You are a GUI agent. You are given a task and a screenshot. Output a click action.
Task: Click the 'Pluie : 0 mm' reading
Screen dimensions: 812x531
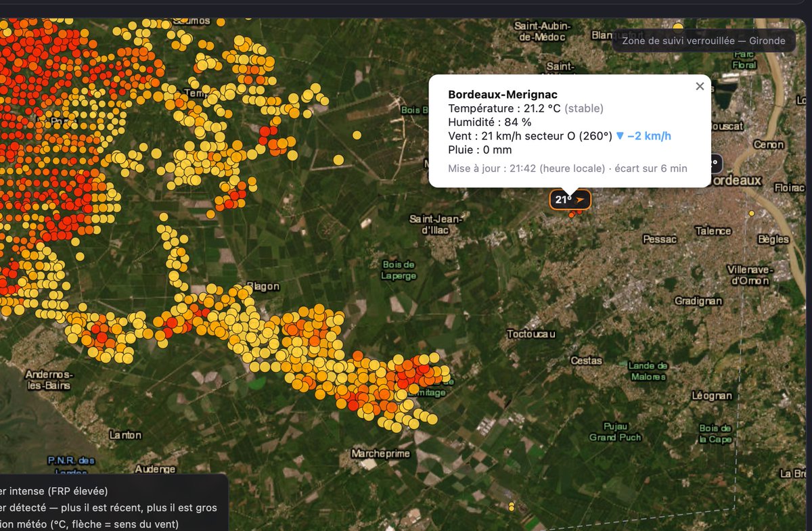[x=480, y=150]
